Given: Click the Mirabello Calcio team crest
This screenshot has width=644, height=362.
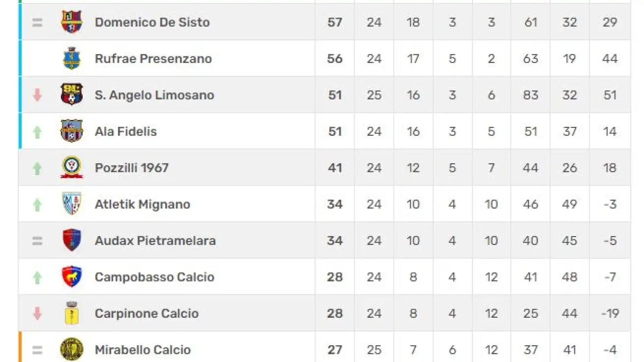Looking at the screenshot, I should tap(71, 349).
